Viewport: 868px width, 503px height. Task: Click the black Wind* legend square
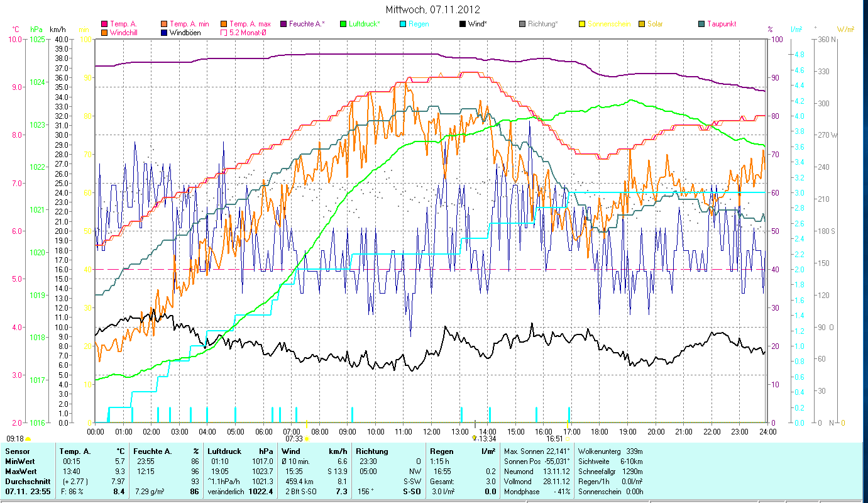coord(463,25)
